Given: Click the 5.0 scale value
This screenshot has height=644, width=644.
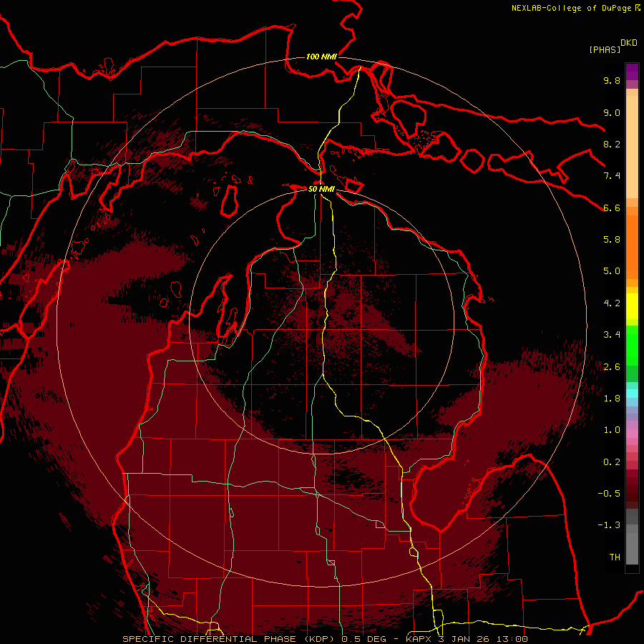Looking at the screenshot, I should (612, 271).
